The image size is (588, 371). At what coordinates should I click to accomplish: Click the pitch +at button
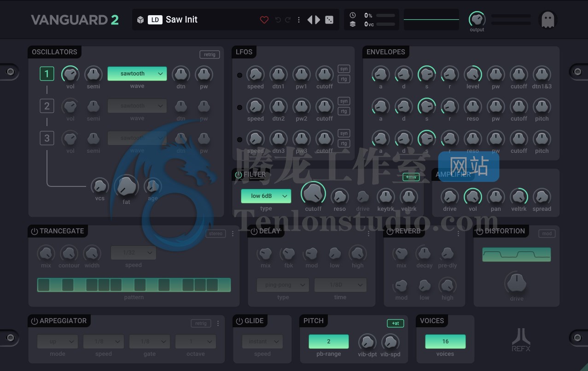tap(396, 324)
